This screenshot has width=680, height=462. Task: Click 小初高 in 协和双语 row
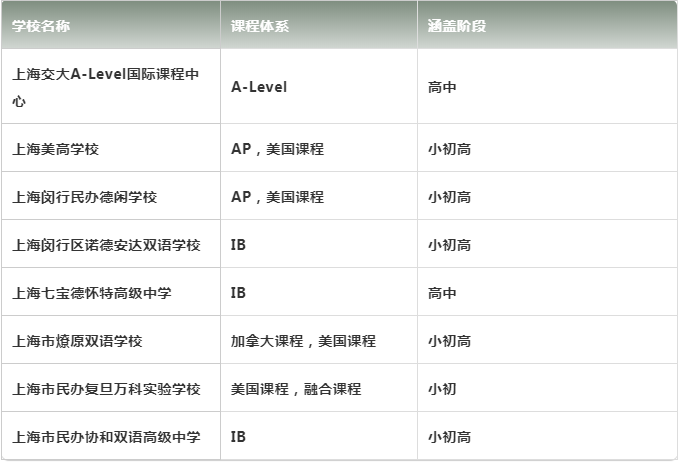coord(449,437)
